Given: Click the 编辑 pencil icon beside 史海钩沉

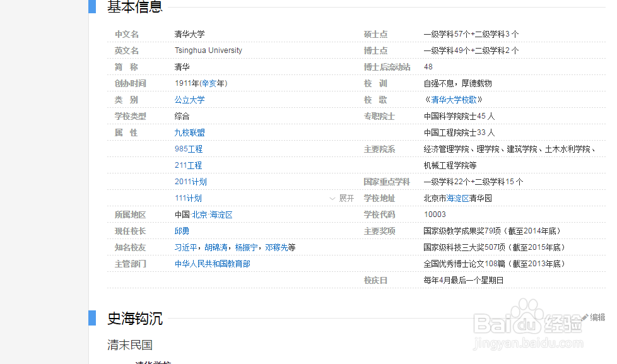Looking at the screenshot, I should 585,317.
